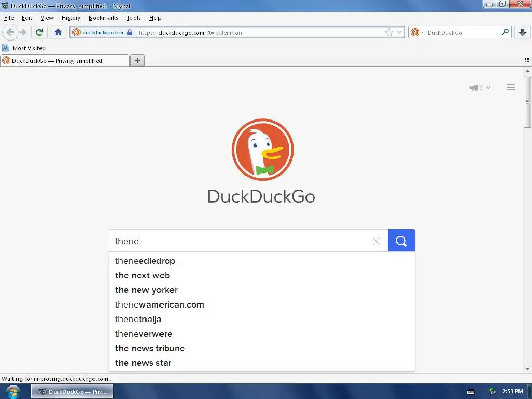Open the Downloads arrow button
The image size is (532, 399).
click(x=523, y=32)
